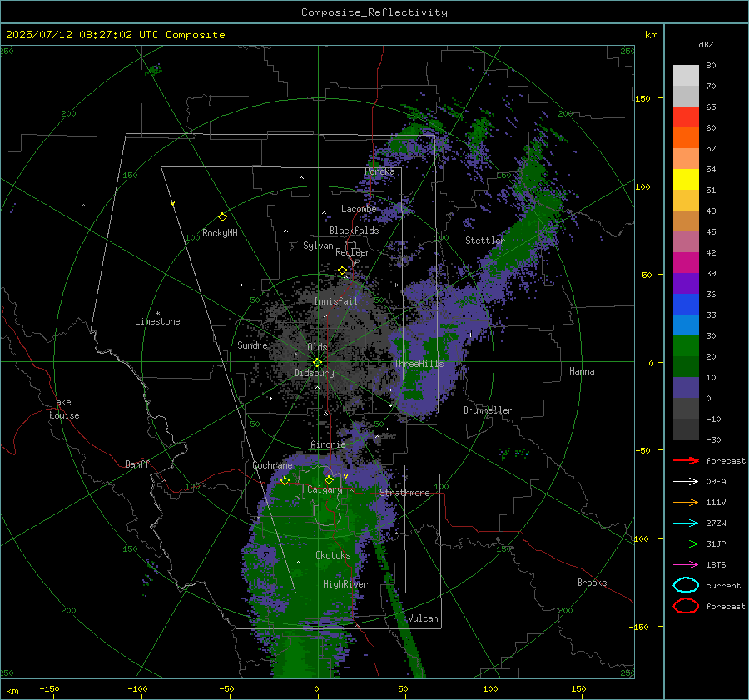Screen dimensions: 749x700
Task: Select the light gray 70-80 dBZ swatch
Action: tap(686, 76)
